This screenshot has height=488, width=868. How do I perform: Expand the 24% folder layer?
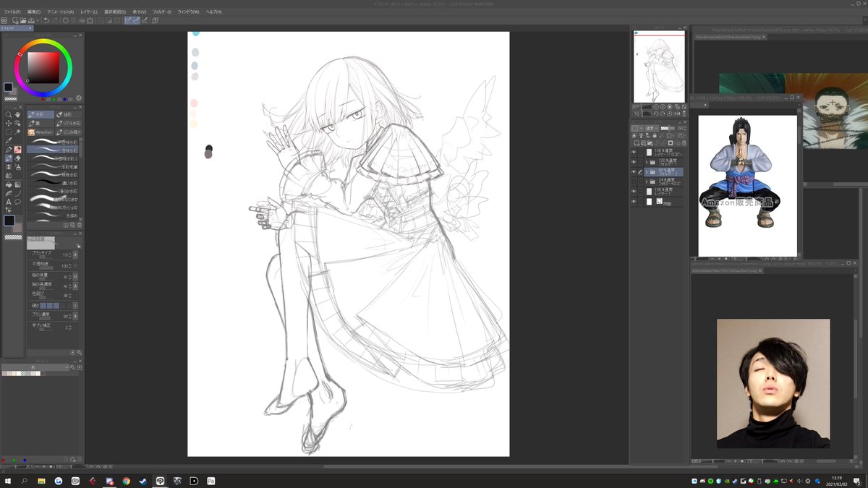click(647, 181)
